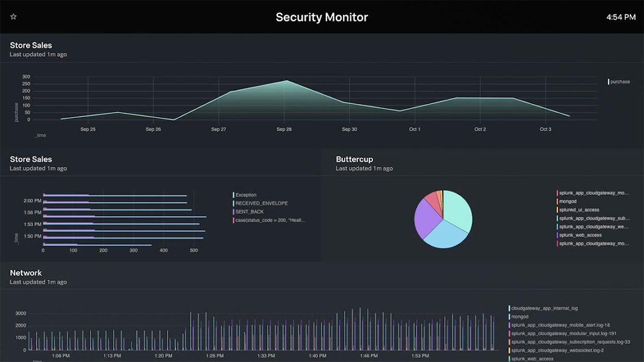This screenshot has height=362, width=644.
Task: Click the large mint green pie slice
Action: [x=458, y=209]
